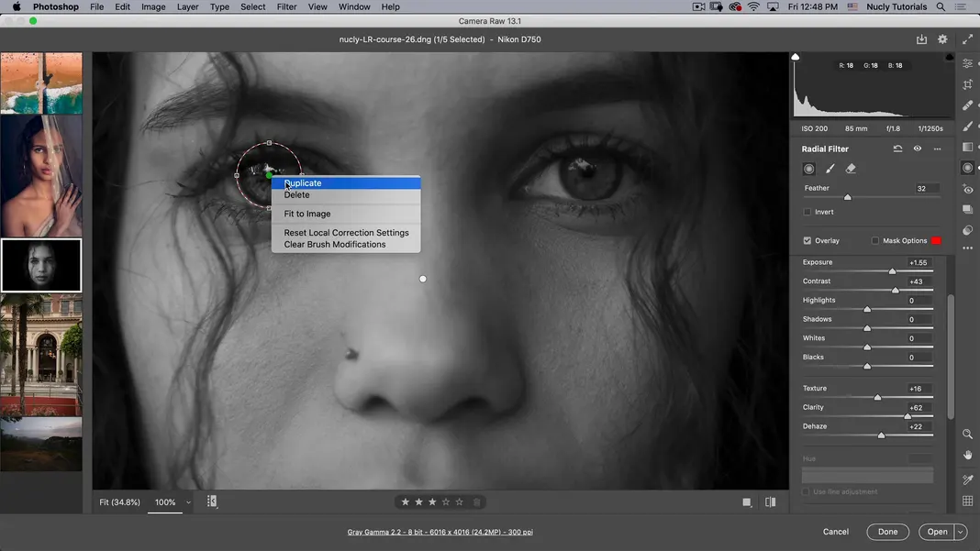The width and height of the screenshot is (980, 551).
Task: Select the Radial Filter tool in right toolbar
Action: pyautogui.click(x=967, y=168)
